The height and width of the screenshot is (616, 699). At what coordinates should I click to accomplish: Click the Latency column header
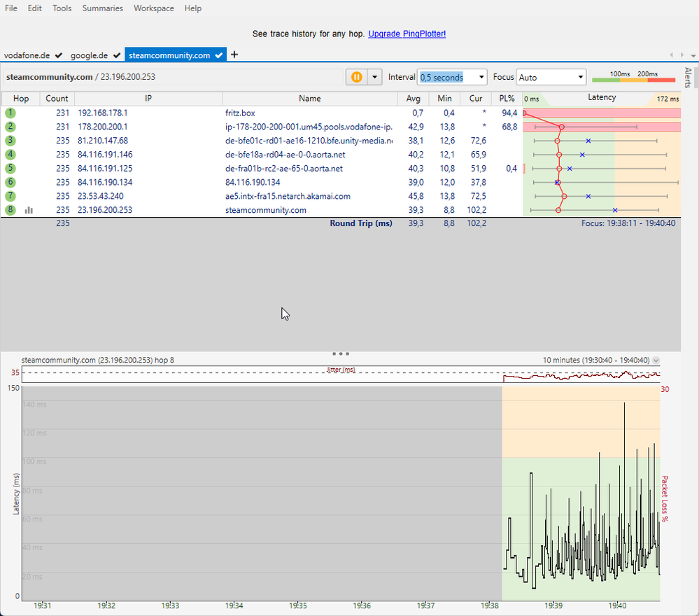(x=602, y=98)
